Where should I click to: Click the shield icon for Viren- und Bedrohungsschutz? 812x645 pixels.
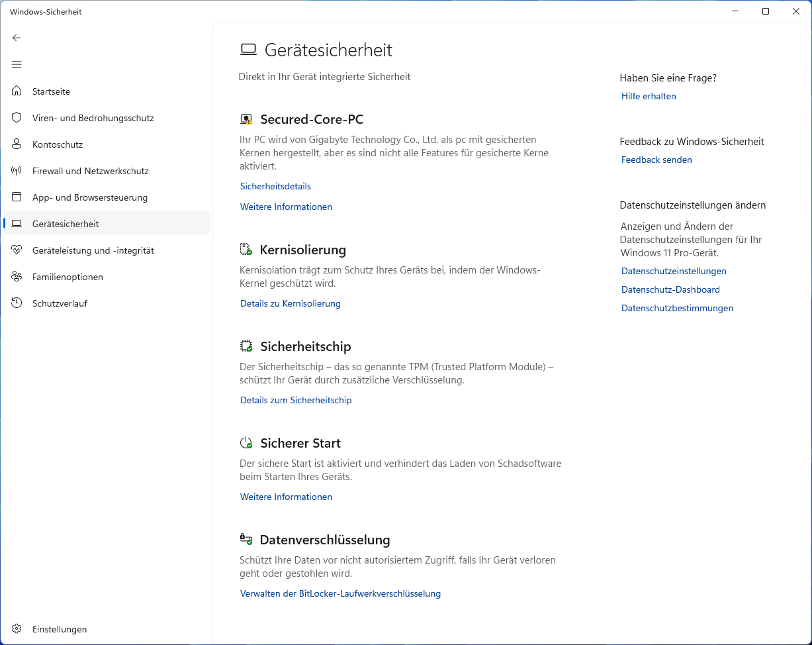[x=17, y=118]
